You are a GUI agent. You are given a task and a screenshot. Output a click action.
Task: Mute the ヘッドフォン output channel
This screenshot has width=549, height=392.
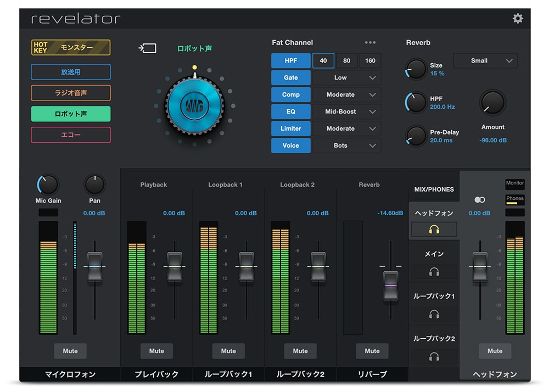pyautogui.click(x=495, y=351)
